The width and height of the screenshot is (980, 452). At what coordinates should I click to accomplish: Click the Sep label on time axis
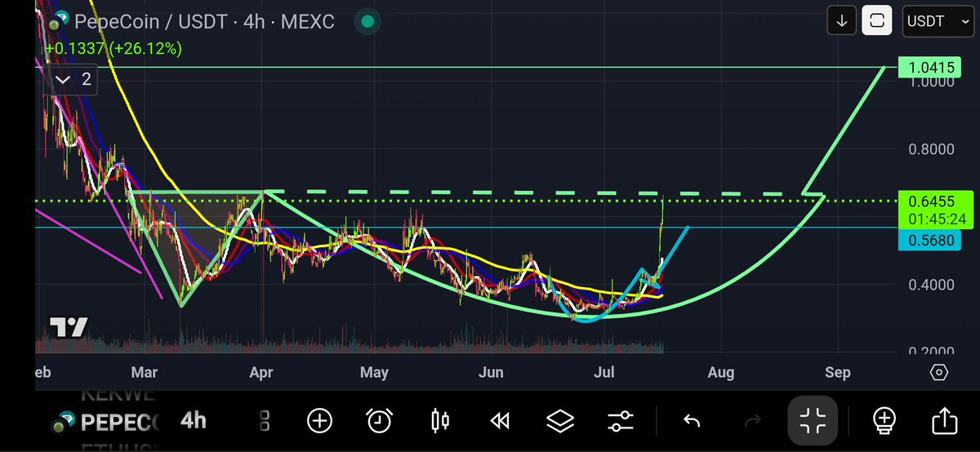[837, 372]
